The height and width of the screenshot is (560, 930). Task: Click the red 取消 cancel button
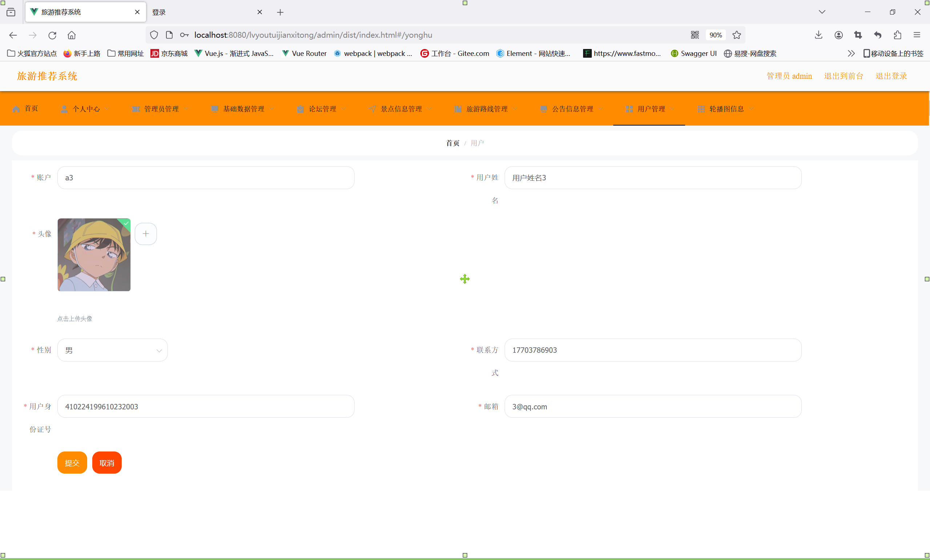[107, 463]
